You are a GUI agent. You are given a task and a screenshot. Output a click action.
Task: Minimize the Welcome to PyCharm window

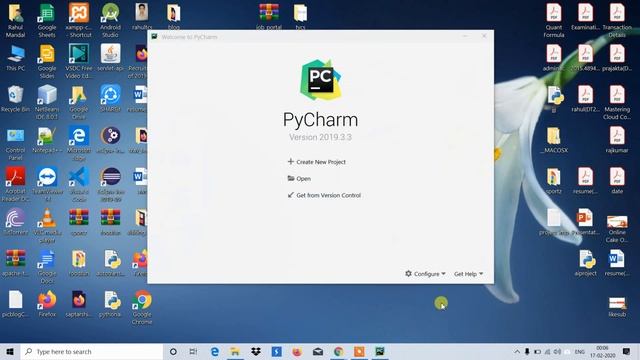465,36
